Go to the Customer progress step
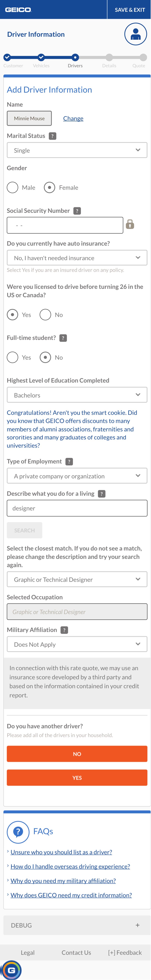This screenshot has height=980, width=151. pos(7,57)
